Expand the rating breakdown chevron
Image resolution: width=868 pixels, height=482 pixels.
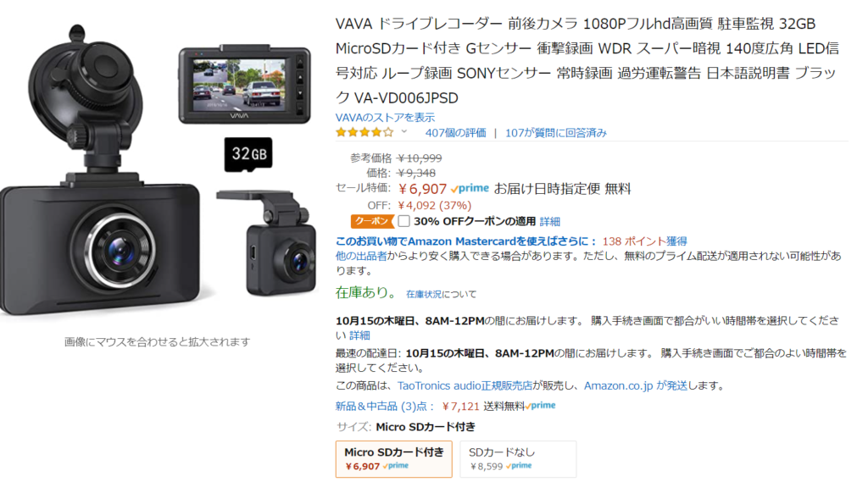[x=404, y=131]
